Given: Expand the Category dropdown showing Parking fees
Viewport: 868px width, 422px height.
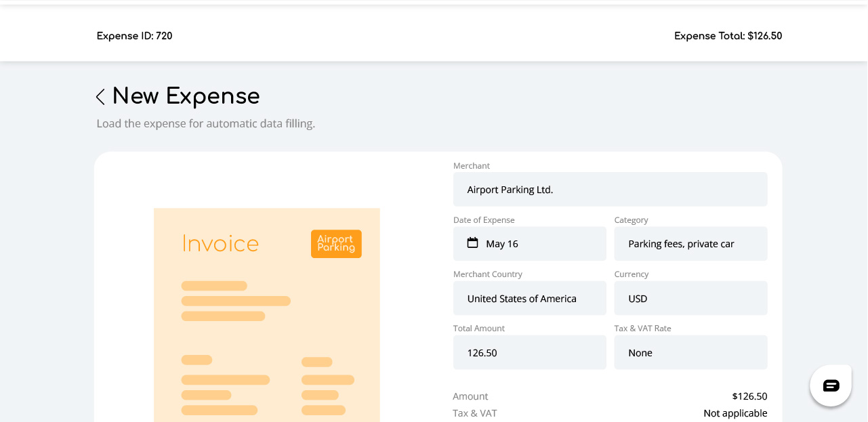Looking at the screenshot, I should click(x=690, y=244).
